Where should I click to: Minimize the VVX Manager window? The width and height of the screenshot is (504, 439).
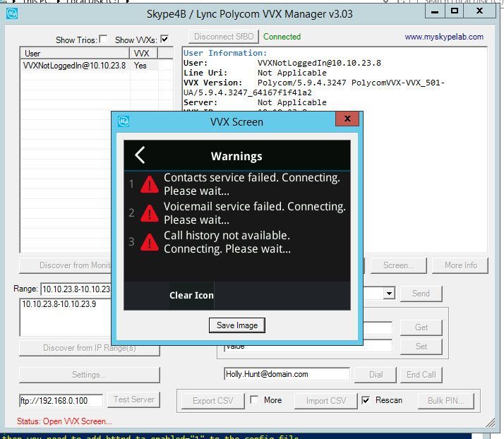[435, 11]
